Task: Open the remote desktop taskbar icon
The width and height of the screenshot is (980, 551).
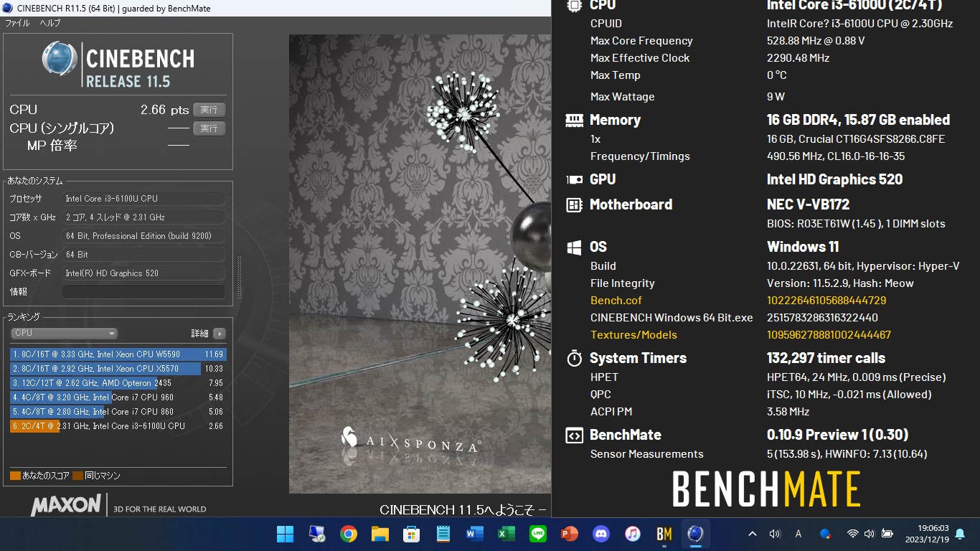Action: 317,534
